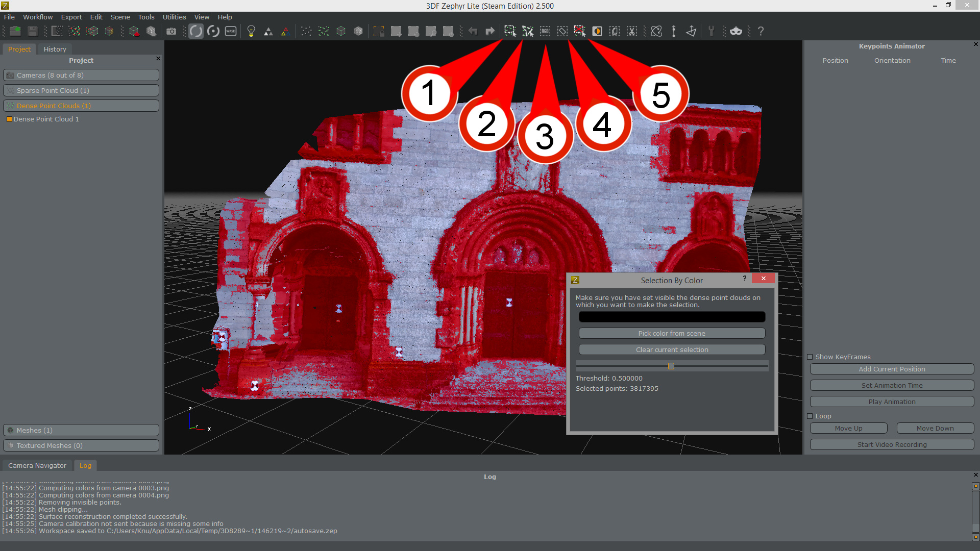This screenshot has height=551, width=980.
Task: Activate the select-by-plane tool icon
Action: [x=562, y=31]
